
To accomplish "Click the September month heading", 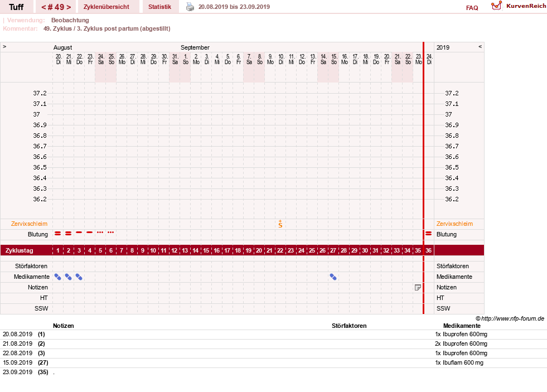I will [x=195, y=47].
